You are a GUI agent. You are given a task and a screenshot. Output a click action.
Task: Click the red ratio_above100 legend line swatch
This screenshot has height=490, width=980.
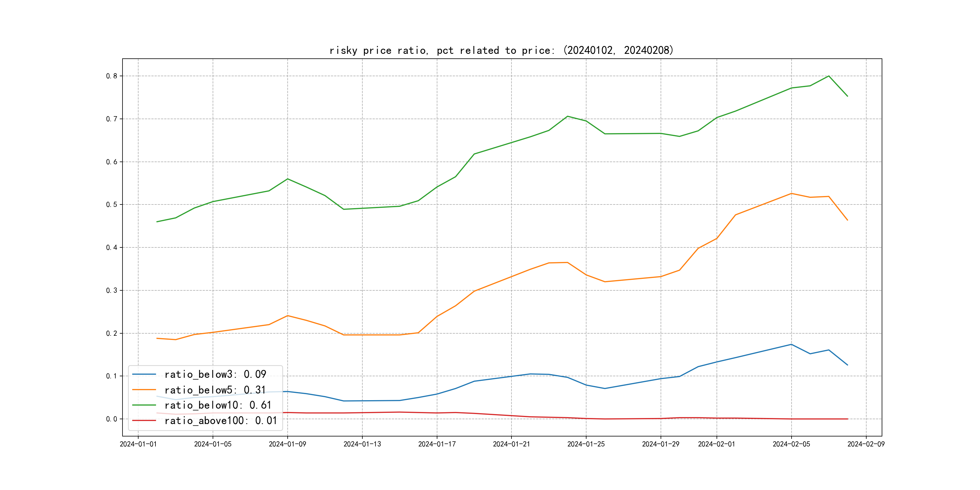(x=144, y=420)
